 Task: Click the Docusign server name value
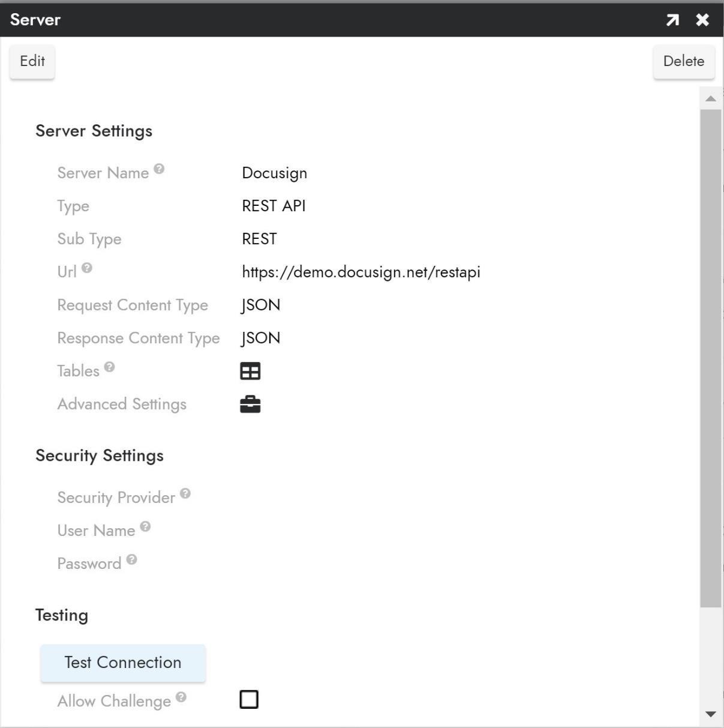(x=275, y=173)
